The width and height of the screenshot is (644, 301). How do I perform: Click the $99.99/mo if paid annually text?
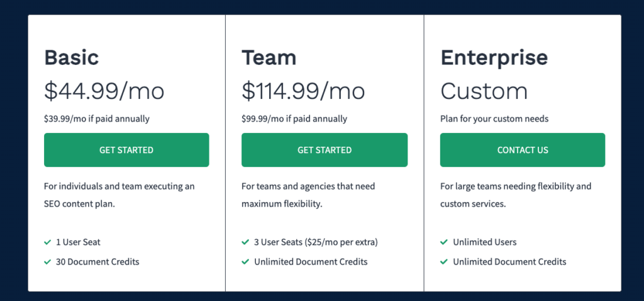pyautogui.click(x=294, y=119)
